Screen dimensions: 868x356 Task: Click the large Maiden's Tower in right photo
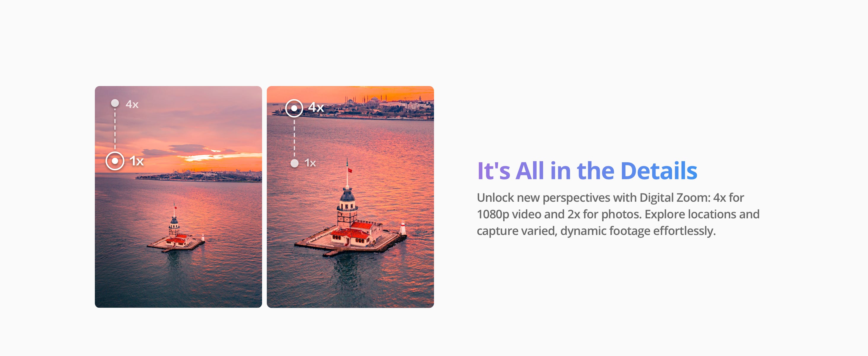(347, 209)
